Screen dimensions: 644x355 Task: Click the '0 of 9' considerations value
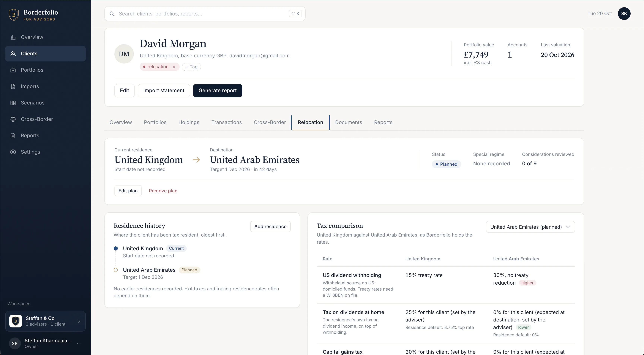[529, 163]
